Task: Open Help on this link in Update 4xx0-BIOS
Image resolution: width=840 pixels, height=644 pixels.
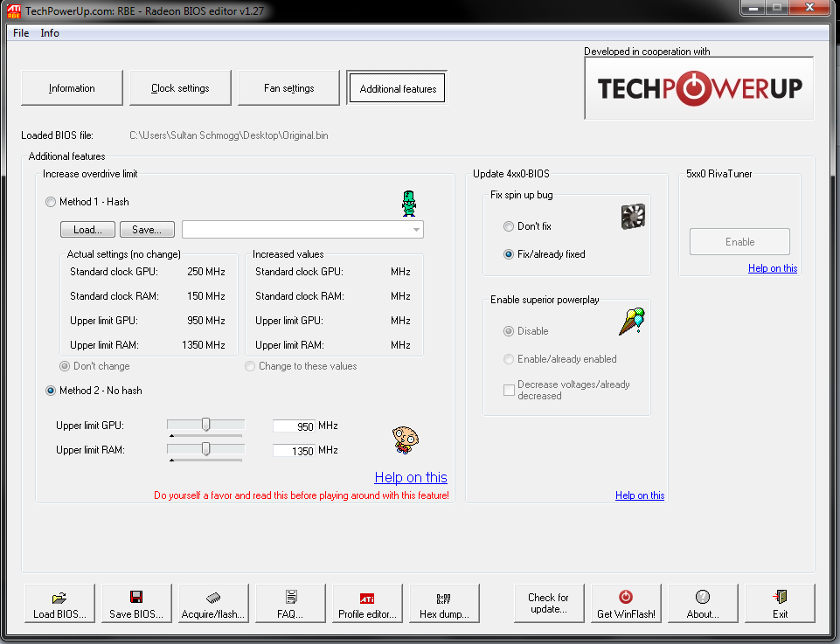Action: point(640,495)
